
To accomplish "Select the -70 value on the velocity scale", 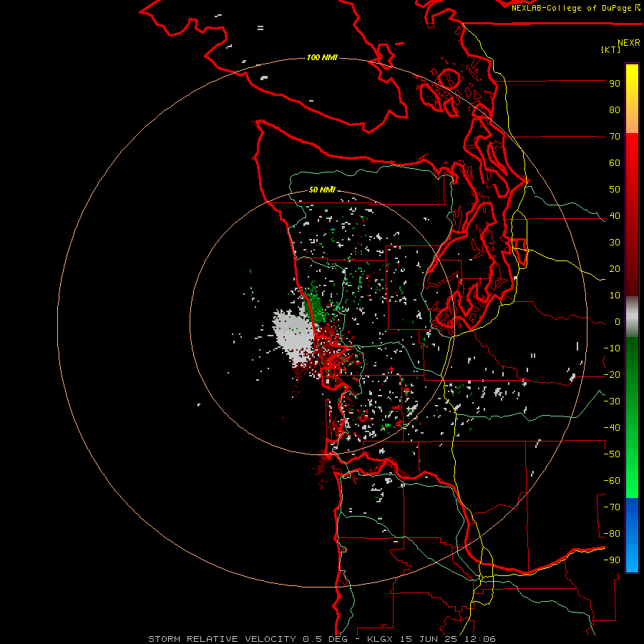I will (x=612, y=507).
